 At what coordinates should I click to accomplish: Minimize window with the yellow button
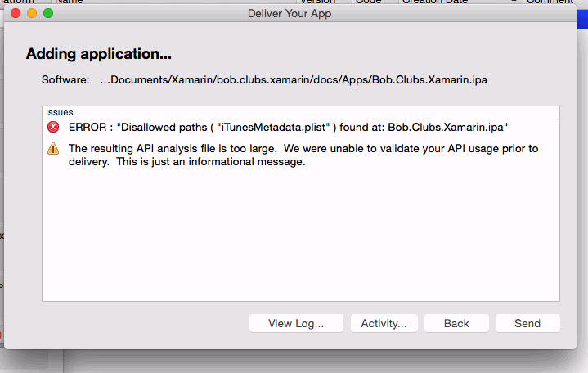click(32, 14)
